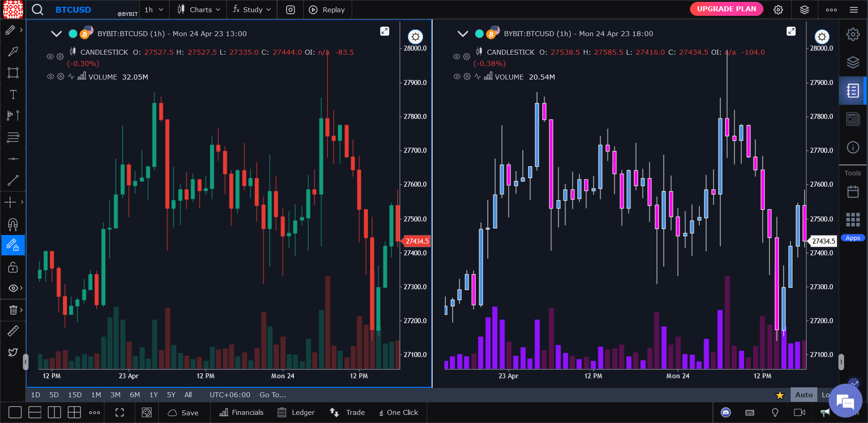Toggle left chart volume visibility eye
The image size is (868, 423).
[x=50, y=77]
